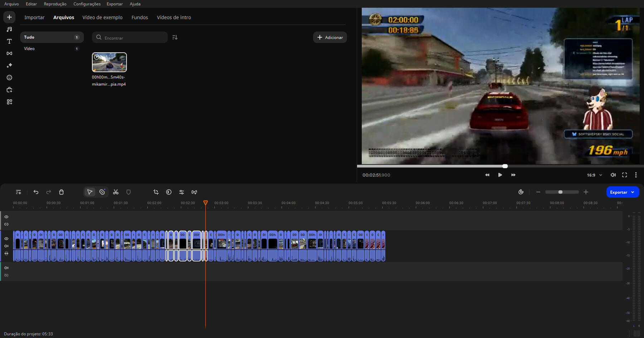Image resolution: width=644 pixels, height=338 pixels.
Task: Delete selected clip with trash icon
Action: pos(61,192)
